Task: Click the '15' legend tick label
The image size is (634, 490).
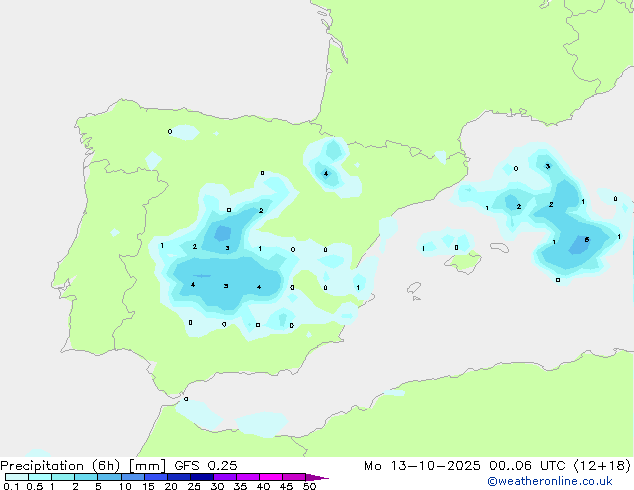Action: [148, 486]
